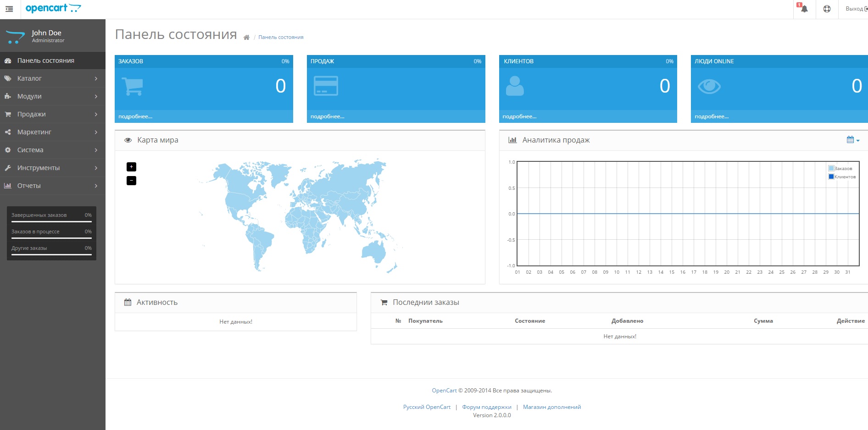Open the calendar range dropdown in Аналитика продаж
Viewport: 868px width, 430px height.
[853, 140]
